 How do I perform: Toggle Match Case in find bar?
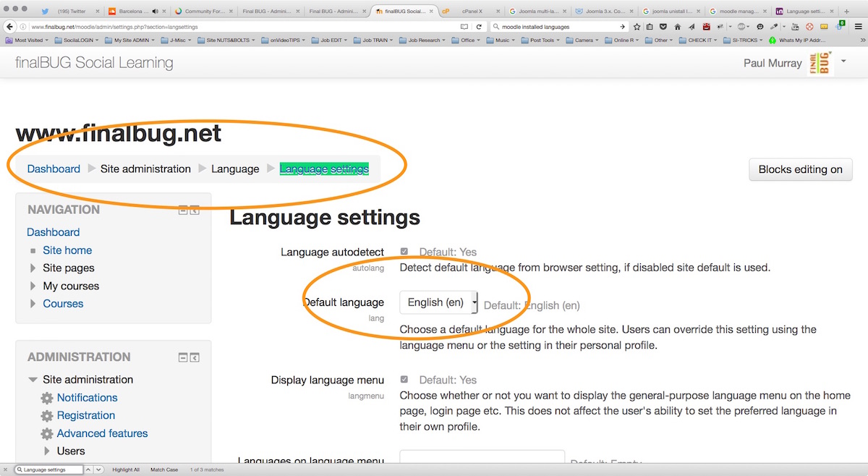(163, 469)
